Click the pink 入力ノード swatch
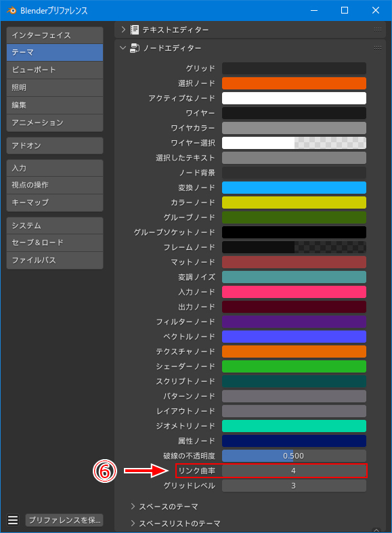This screenshot has width=392, height=533. pyautogui.click(x=295, y=292)
